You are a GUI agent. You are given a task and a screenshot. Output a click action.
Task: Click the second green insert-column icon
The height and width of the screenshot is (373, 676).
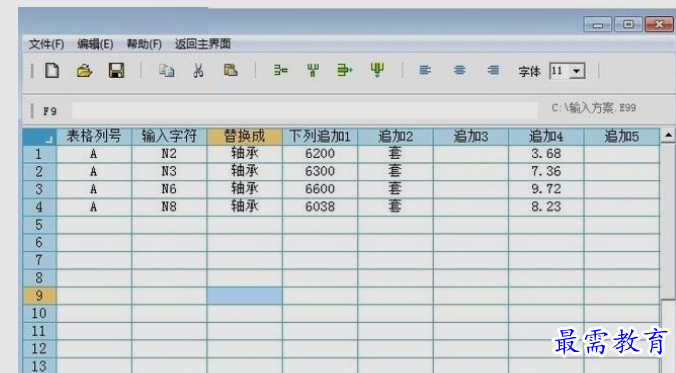click(x=313, y=70)
